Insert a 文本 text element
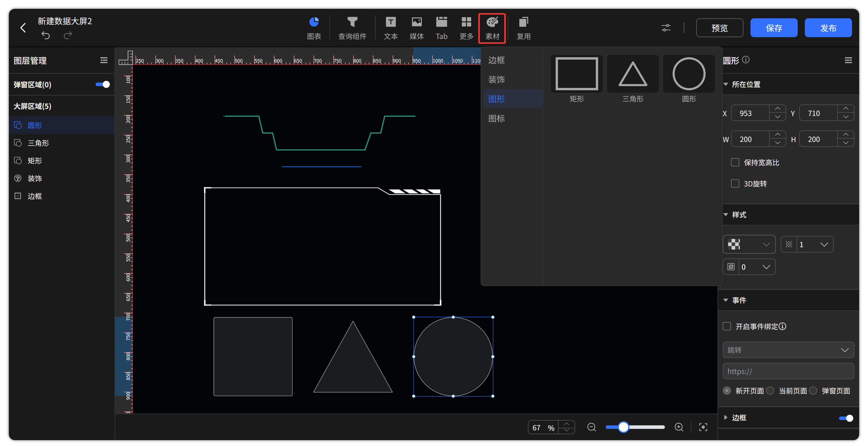 coord(391,28)
